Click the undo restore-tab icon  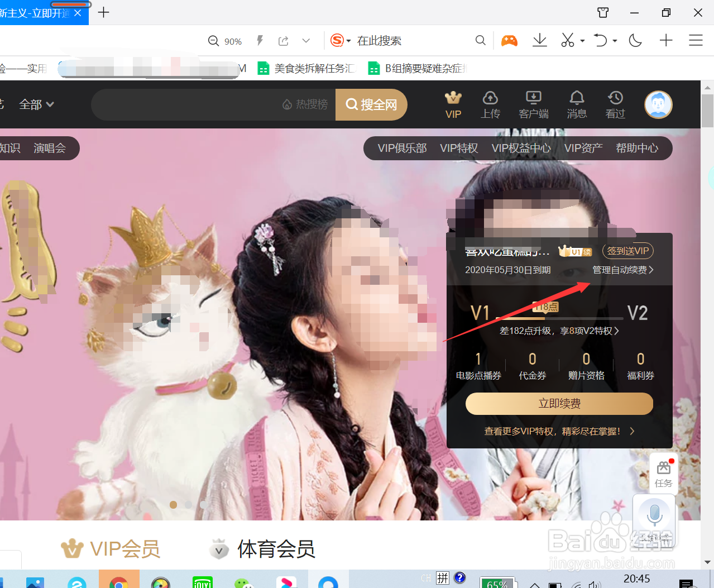(600, 40)
